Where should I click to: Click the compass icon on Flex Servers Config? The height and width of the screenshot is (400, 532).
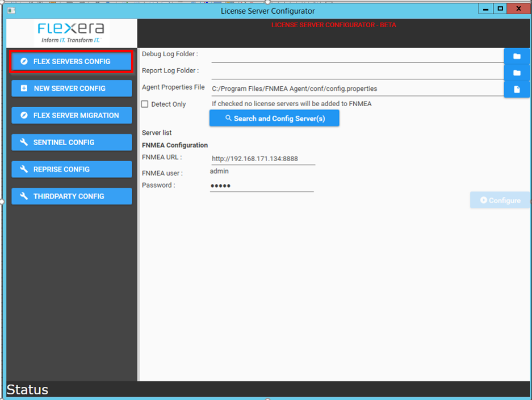coord(24,61)
